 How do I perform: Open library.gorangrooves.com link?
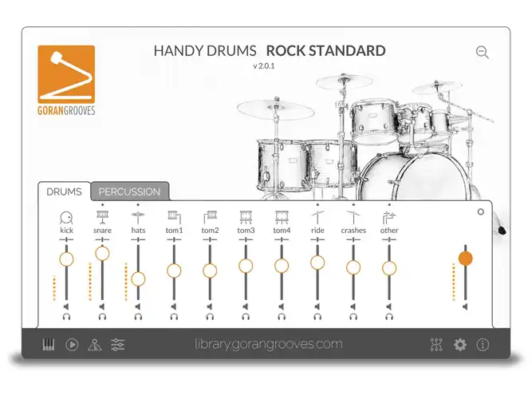[268, 344]
